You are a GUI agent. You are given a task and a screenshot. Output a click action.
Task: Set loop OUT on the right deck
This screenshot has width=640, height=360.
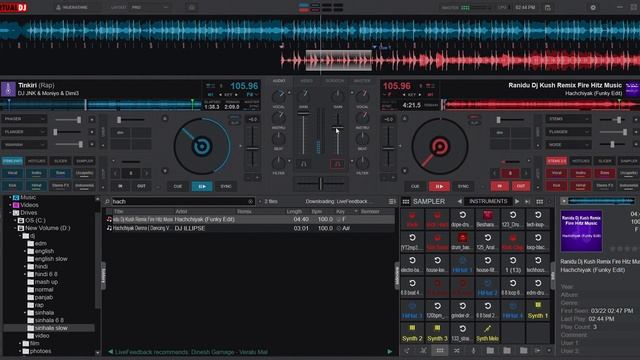pyautogui.click(x=521, y=186)
